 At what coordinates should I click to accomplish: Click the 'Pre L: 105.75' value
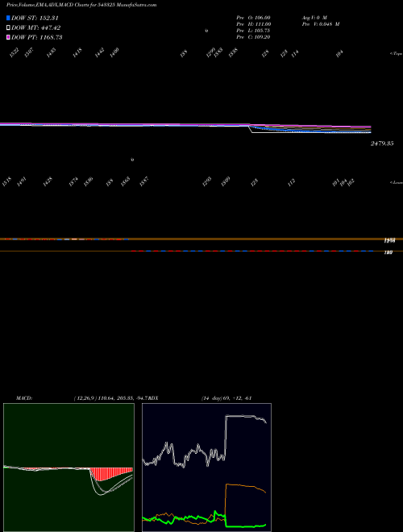coord(253,31)
